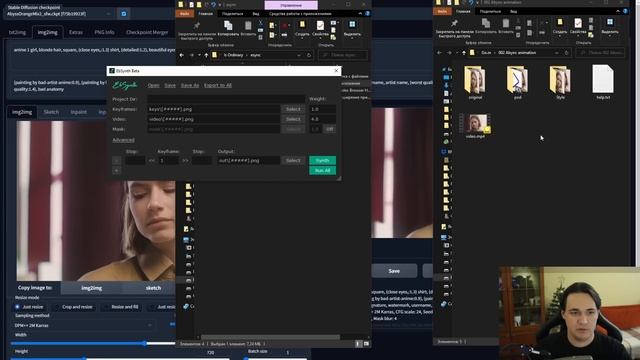Click the Project Dir input field
640x360 pixels.
click(226, 99)
